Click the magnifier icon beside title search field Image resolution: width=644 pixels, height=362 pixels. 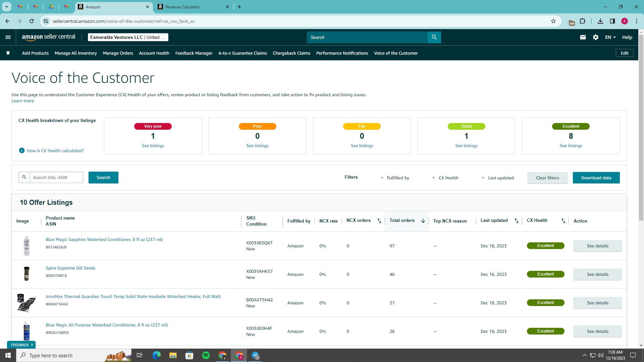(24, 177)
